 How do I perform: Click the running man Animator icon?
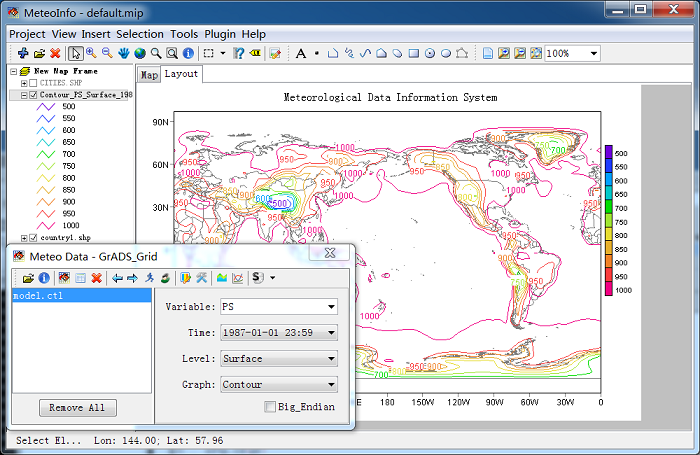[150, 278]
